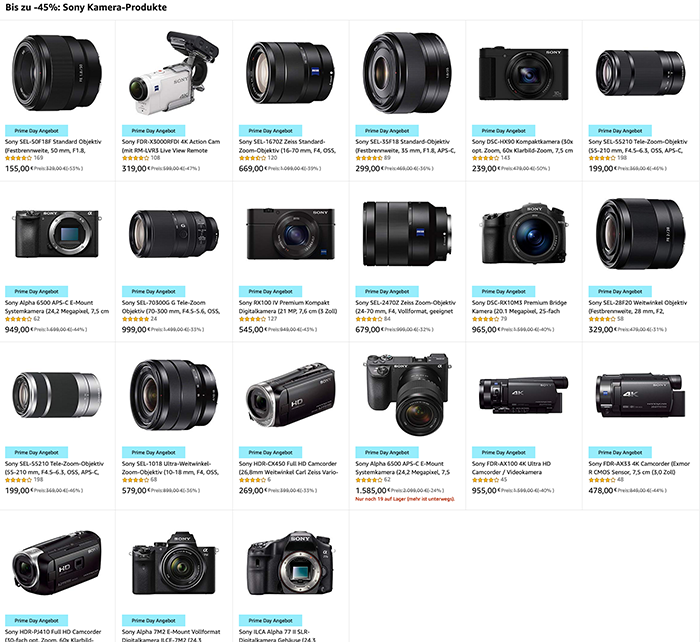Select the Sony HDR-CX450 Full HD Camcorder image

point(291,395)
